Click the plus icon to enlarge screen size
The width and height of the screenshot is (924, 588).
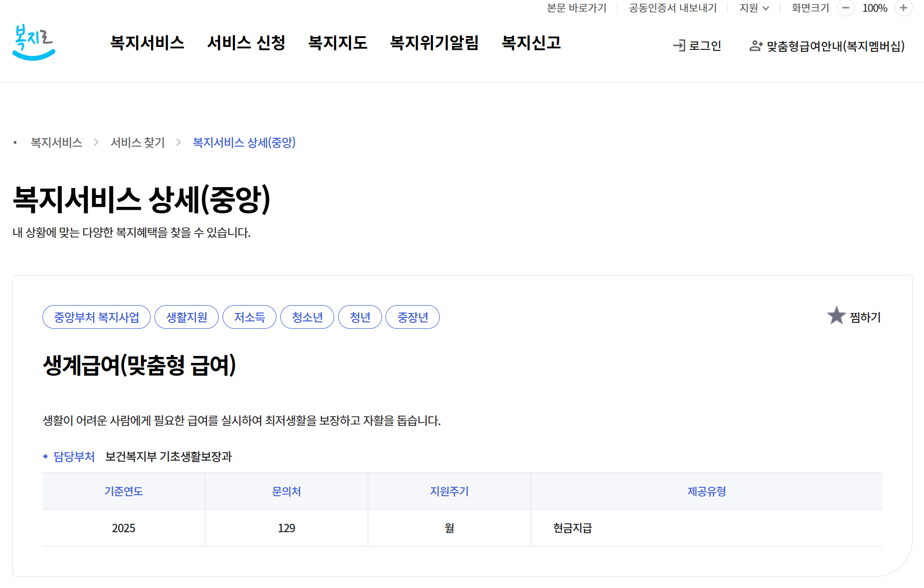(903, 8)
